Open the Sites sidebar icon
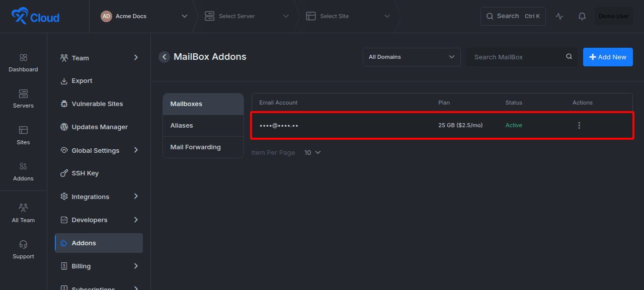 23,130
